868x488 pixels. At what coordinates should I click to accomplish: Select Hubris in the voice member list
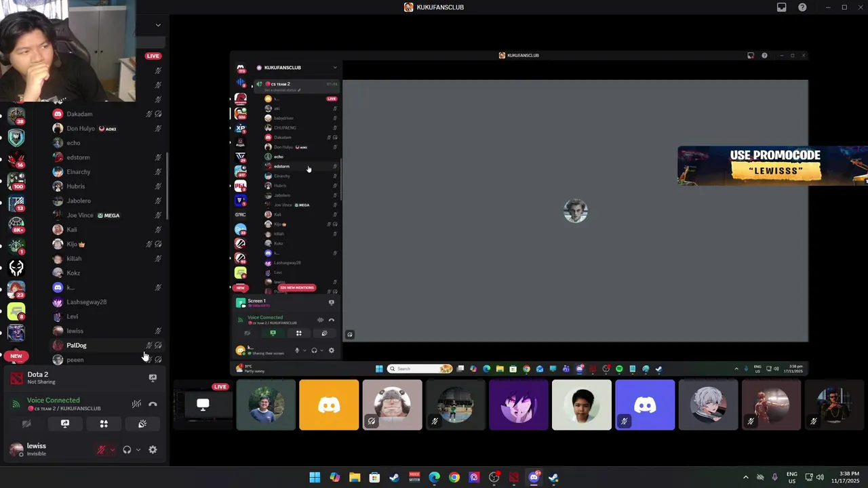click(x=108, y=186)
